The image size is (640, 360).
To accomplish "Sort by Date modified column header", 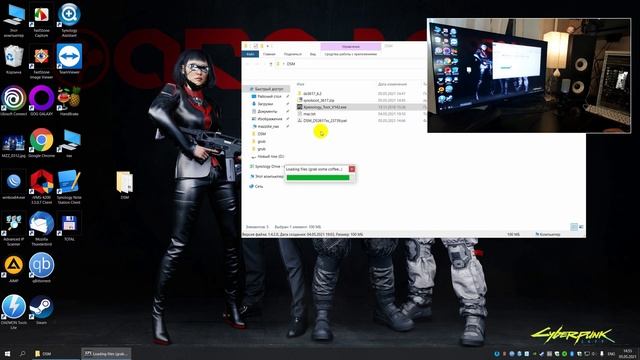I will pyautogui.click(x=392, y=84).
